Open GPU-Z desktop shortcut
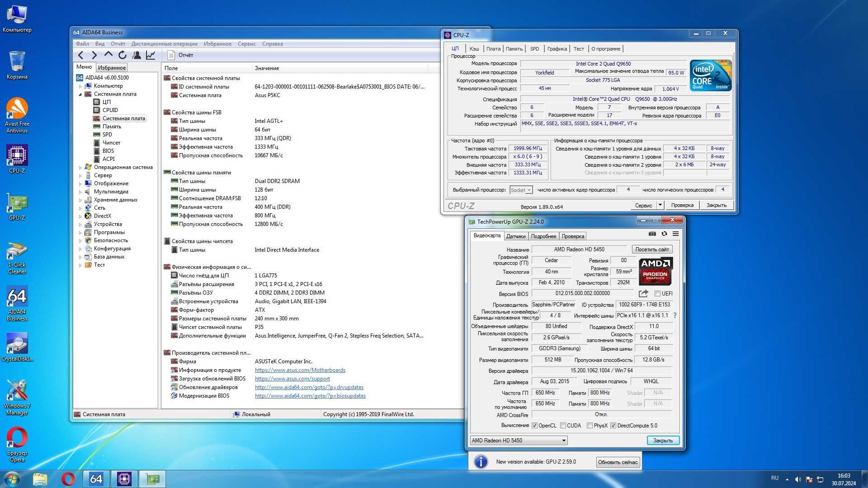This screenshot has height=488, width=868. (17, 207)
